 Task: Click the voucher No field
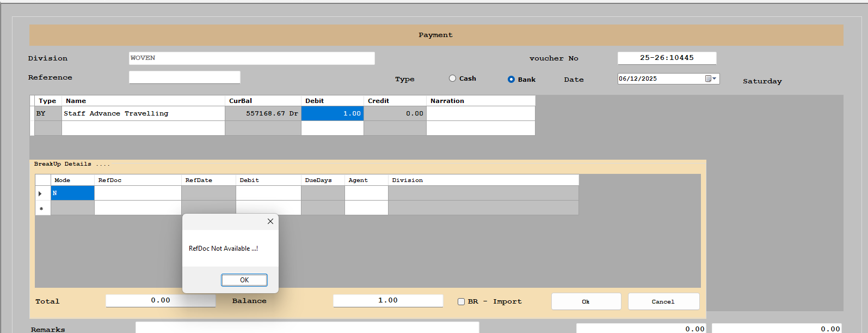click(666, 58)
